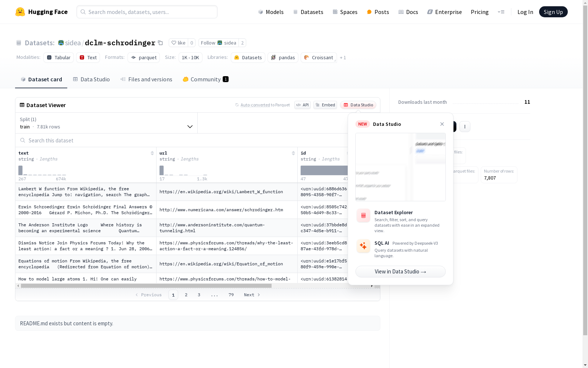This screenshot has width=588, height=368.
Task: Go to page 2 of the dataset
Action: [186, 295]
